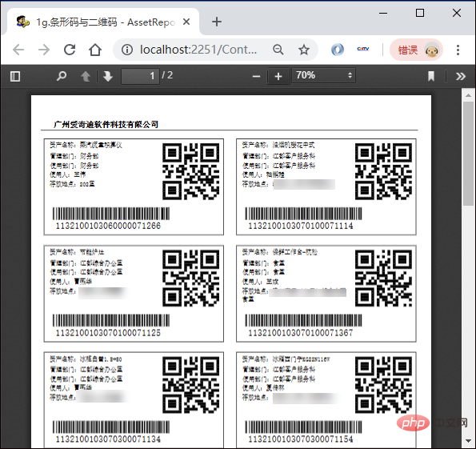Click the vertical scrollbar thumb
The width and height of the screenshot is (476, 449).
pos(469,154)
